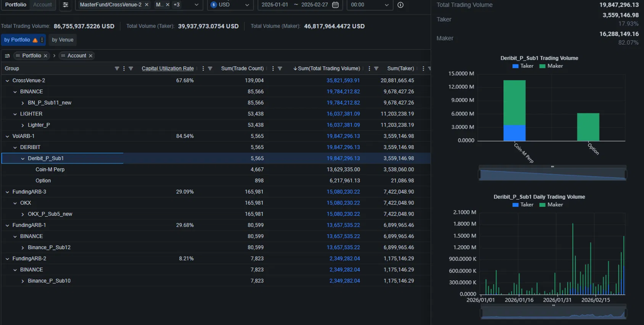Viewport: 644px width, 325px height.
Task: Sort by Sum(Trade Count) header
Action: point(242,69)
